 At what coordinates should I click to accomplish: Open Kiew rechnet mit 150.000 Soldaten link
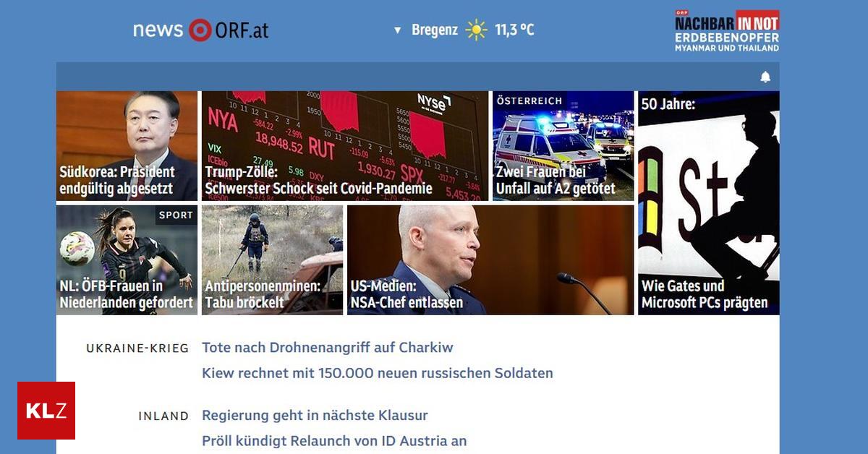click(x=378, y=374)
